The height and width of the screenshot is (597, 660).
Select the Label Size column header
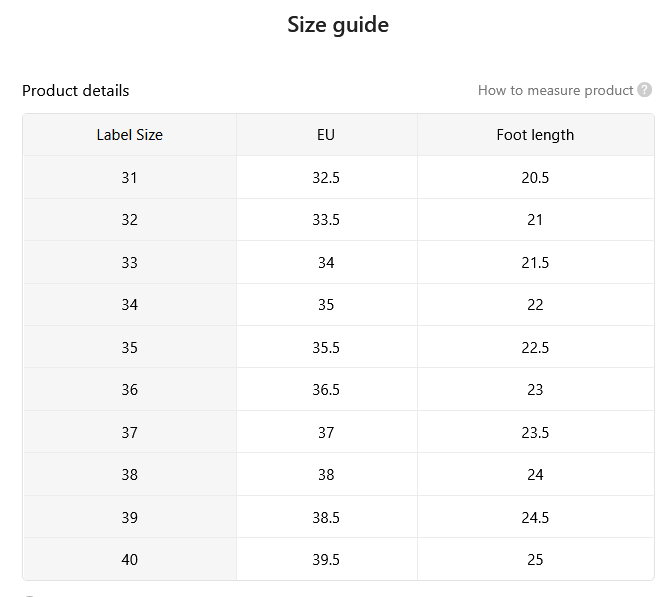click(130, 135)
